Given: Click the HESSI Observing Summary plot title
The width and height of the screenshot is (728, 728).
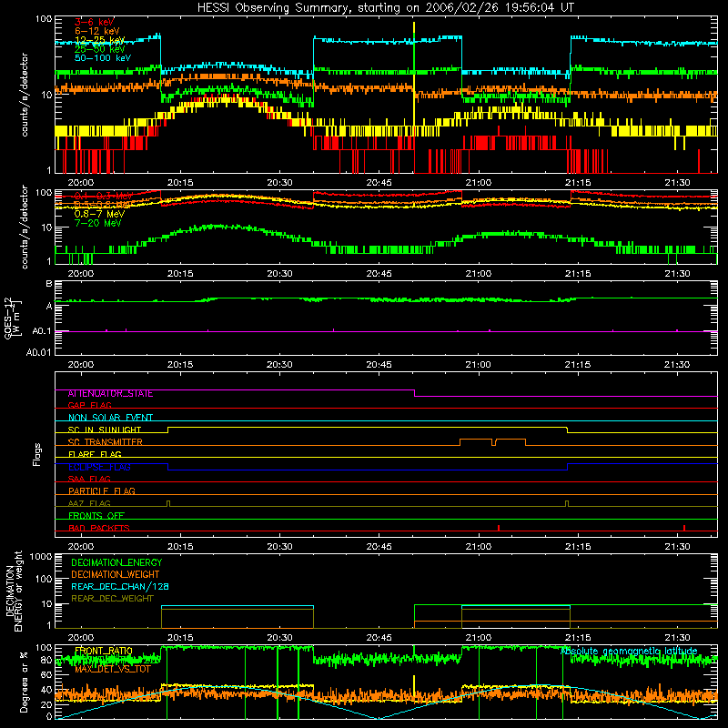Looking at the screenshot, I should (x=385, y=7).
